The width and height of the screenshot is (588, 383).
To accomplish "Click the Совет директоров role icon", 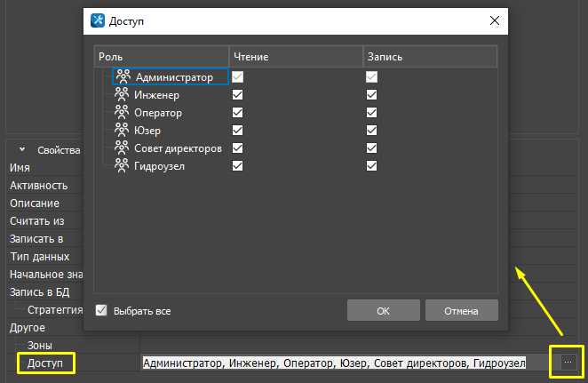I will coord(123,148).
